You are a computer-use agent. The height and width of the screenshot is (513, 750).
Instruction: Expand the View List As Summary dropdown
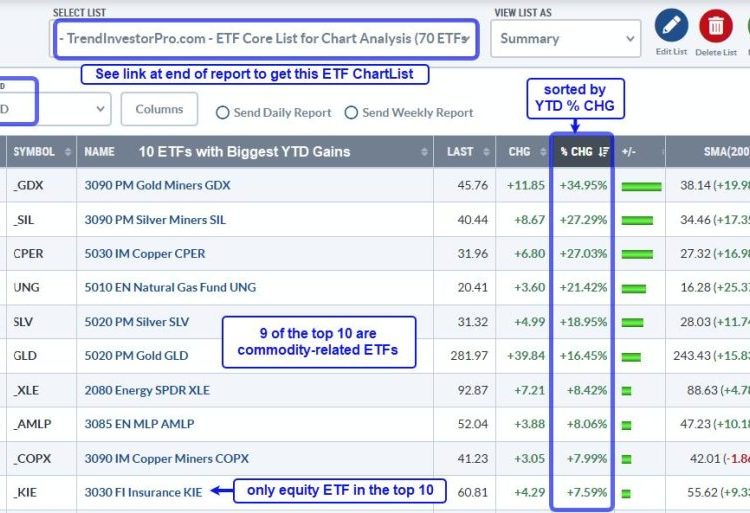tap(566, 39)
